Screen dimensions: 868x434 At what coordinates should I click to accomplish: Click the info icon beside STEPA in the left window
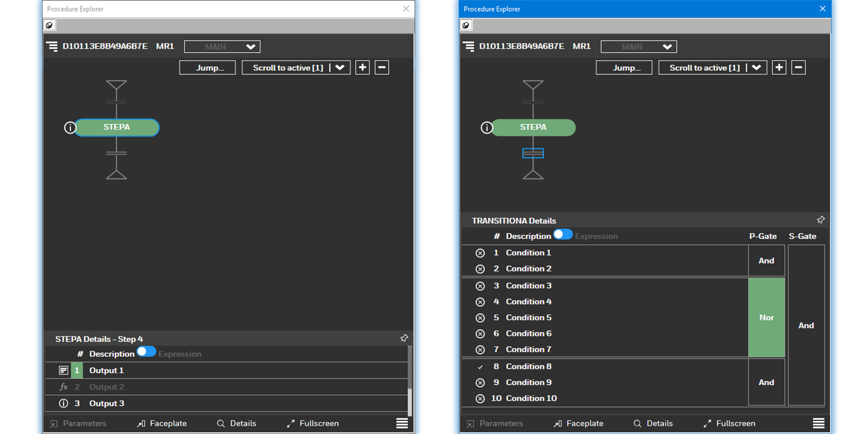click(70, 128)
